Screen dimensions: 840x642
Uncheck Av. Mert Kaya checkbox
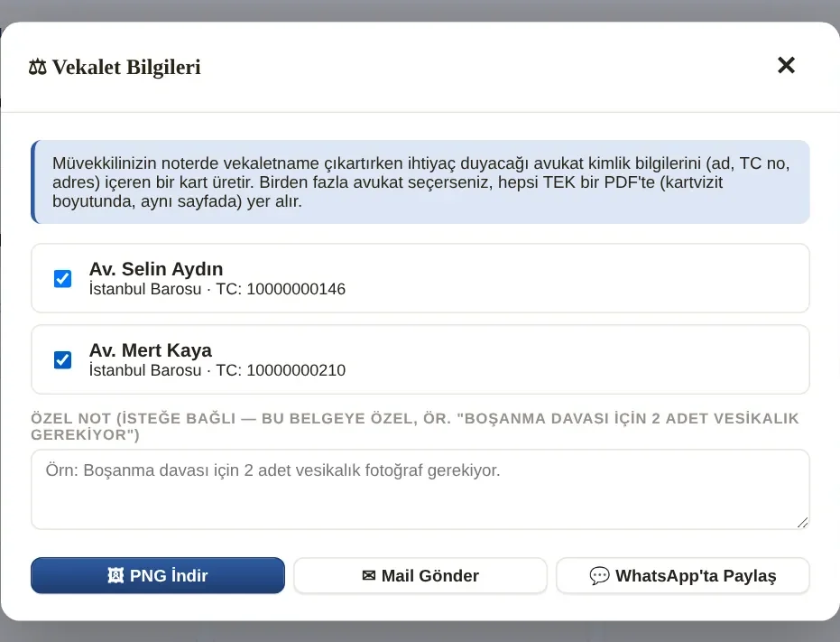62,359
